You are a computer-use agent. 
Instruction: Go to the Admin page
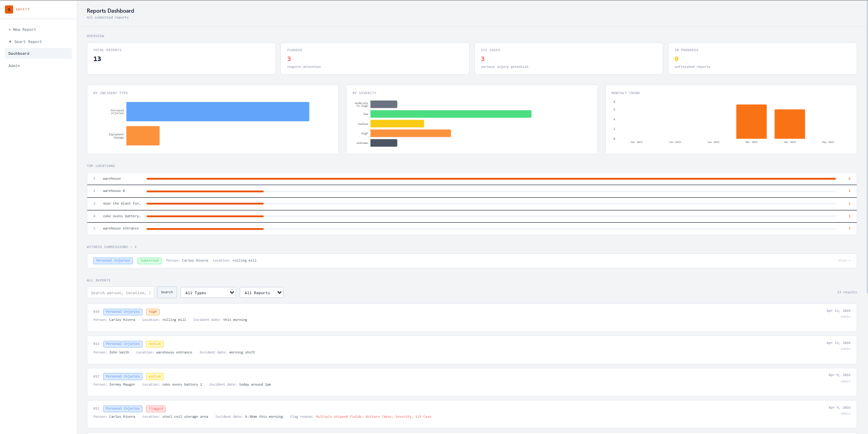(x=38, y=66)
